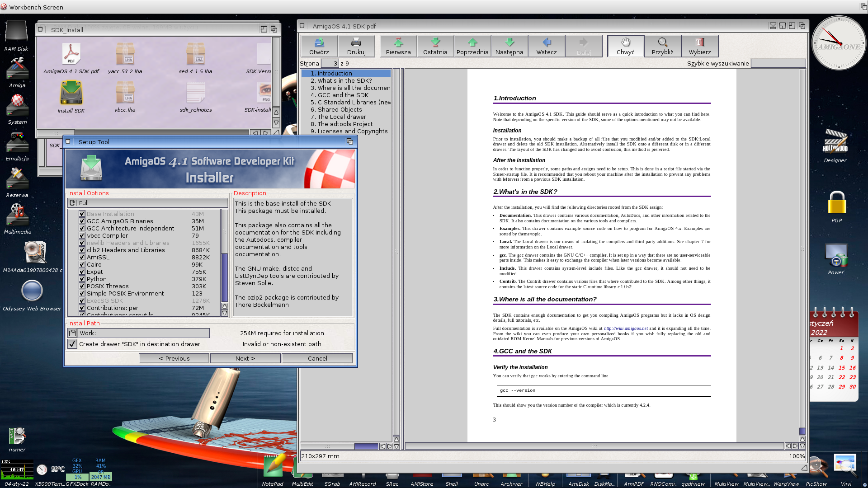Click Otwórz icon in PDF viewer toolbar
The width and height of the screenshot is (868, 488).
coord(319,46)
